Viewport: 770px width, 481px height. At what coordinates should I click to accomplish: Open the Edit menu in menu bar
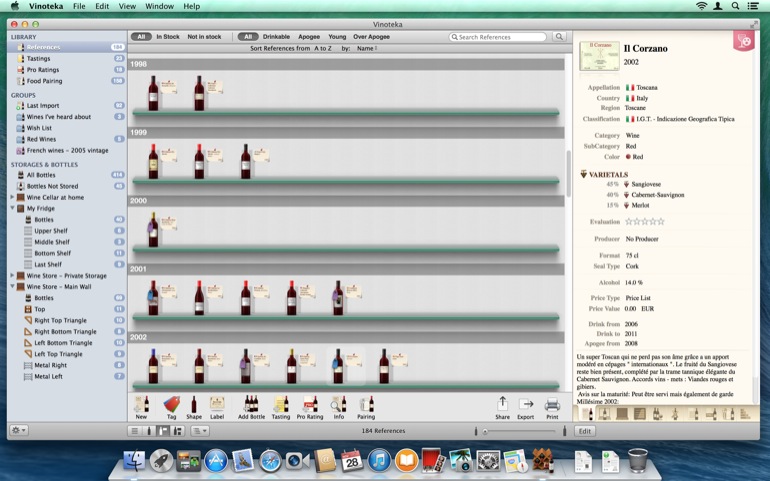[x=102, y=6]
